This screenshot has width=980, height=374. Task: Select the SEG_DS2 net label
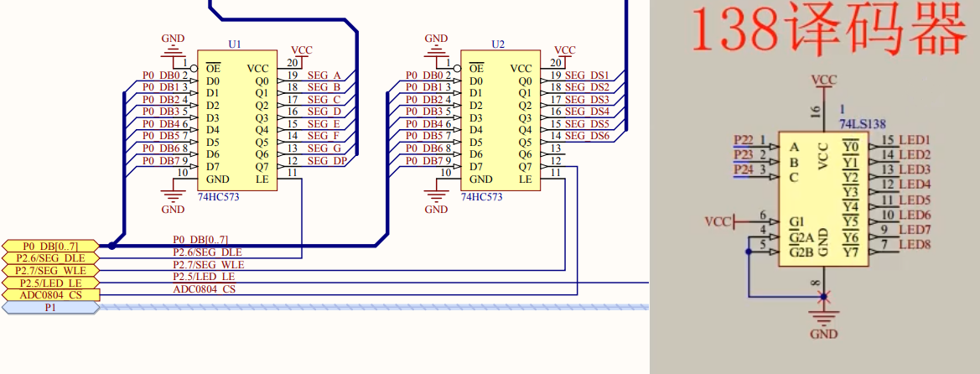587,87
